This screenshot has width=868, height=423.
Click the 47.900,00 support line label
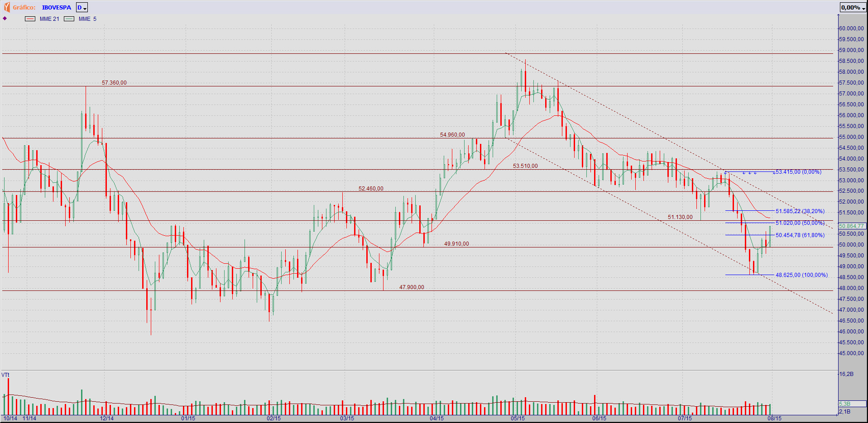(412, 287)
